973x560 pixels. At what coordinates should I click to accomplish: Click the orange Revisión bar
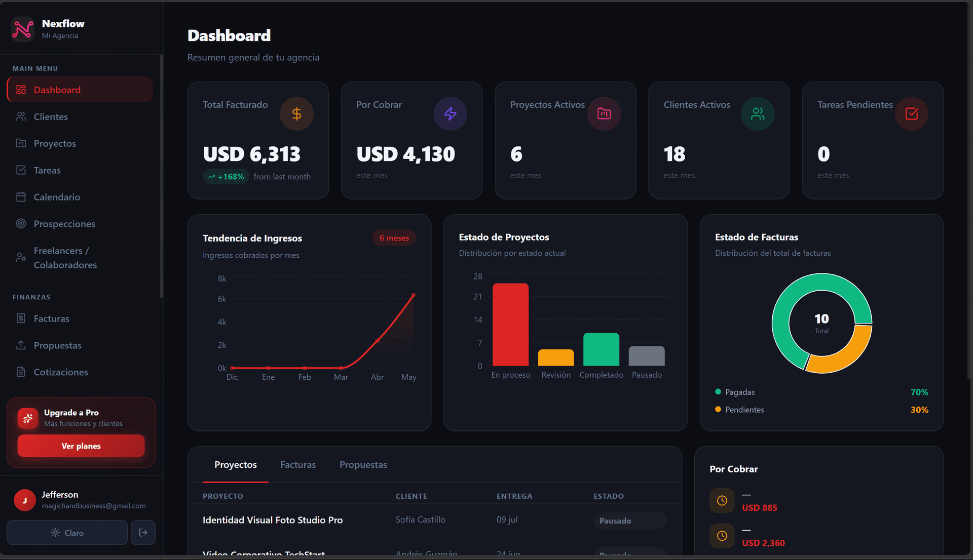pos(556,357)
